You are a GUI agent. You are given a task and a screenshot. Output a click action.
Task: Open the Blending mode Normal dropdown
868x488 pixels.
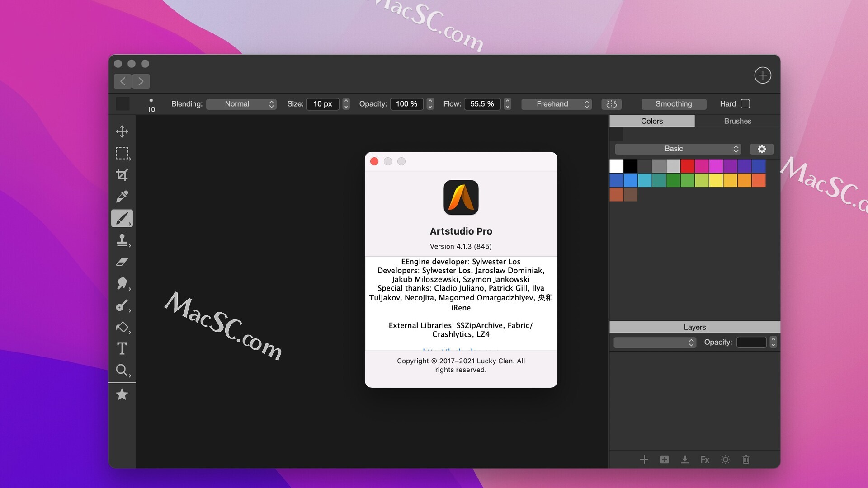[241, 104]
